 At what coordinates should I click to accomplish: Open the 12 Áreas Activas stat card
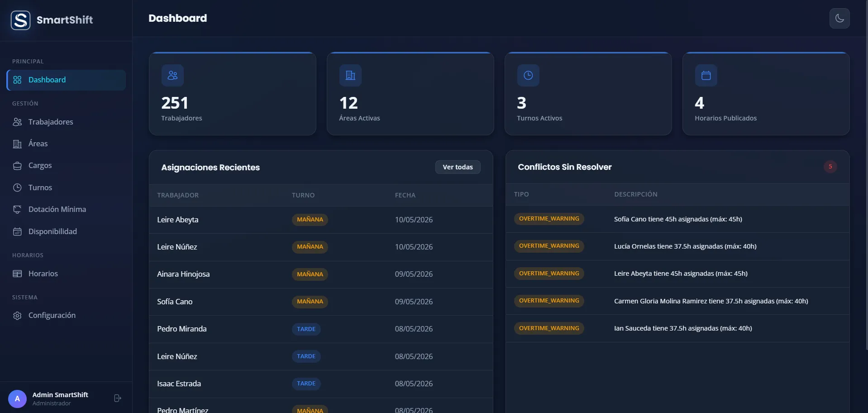coord(410,94)
